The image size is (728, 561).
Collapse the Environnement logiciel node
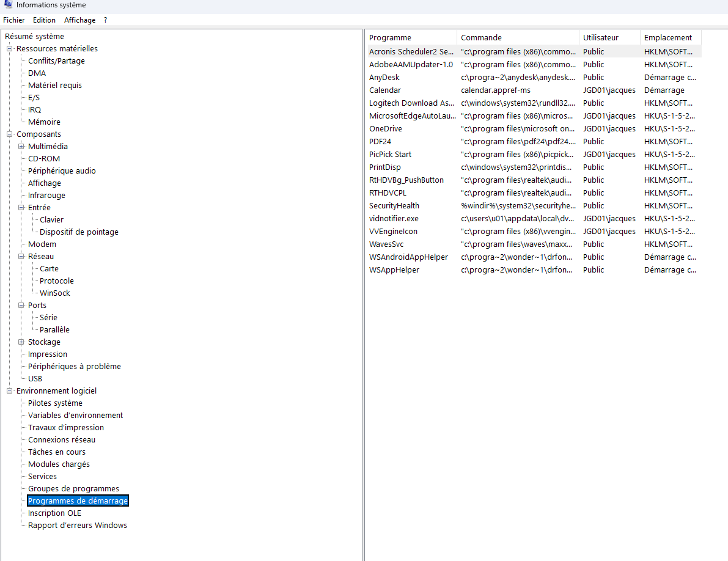(x=9, y=391)
